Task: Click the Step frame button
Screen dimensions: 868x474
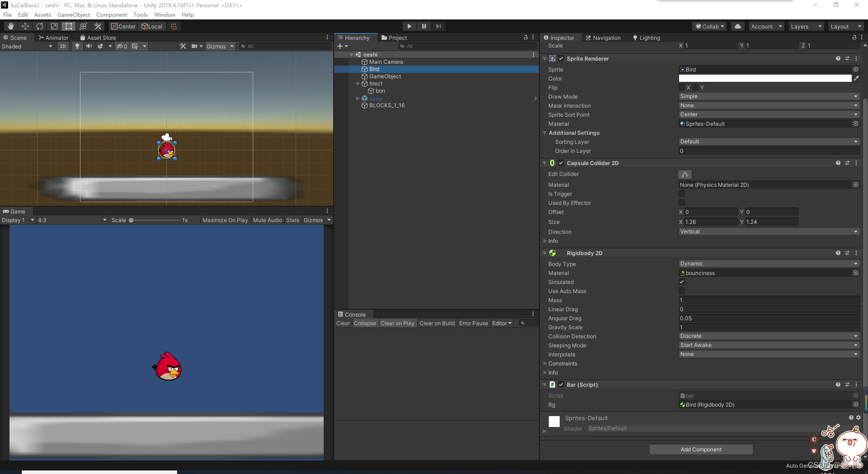Action: [438, 26]
